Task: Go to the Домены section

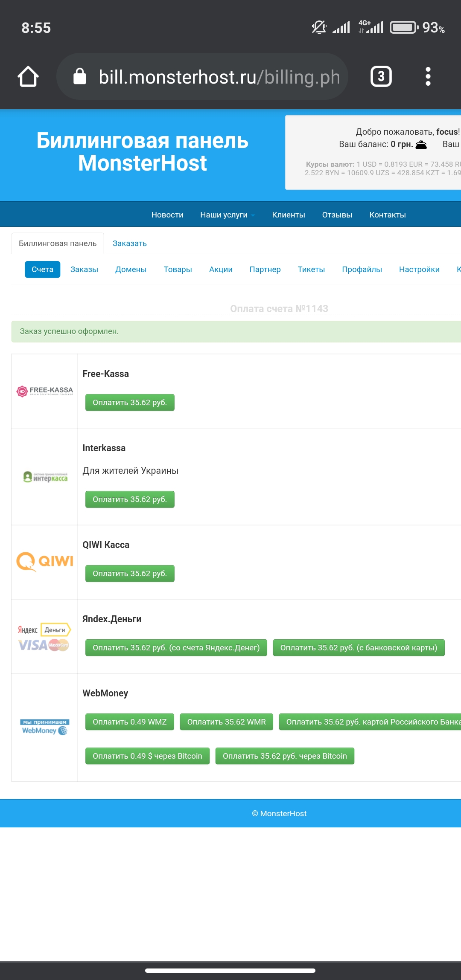Action: [131, 270]
